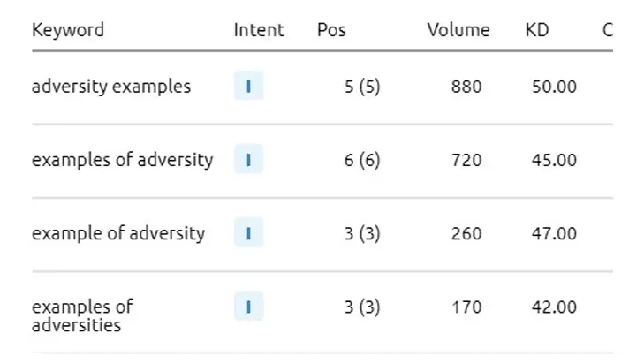This screenshot has height=364, width=629.
Task: Open the examples of adversities keyword
Action: pos(82,315)
